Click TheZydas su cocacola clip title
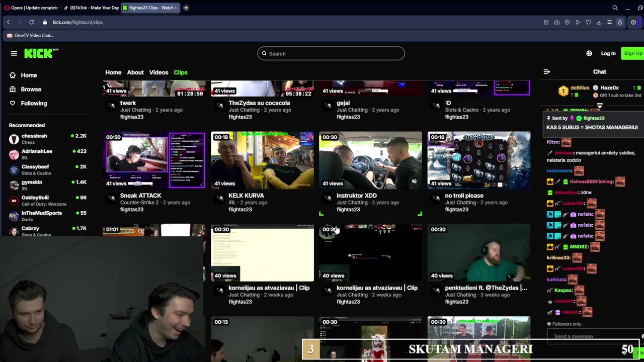Image resolution: width=644 pixels, height=362 pixels. click(259, 103)
